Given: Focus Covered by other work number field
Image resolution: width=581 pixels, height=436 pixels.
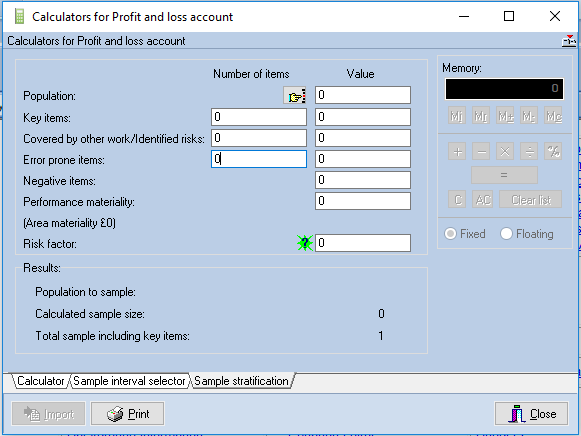Looking at the screenshot, I should click(259, 138).
